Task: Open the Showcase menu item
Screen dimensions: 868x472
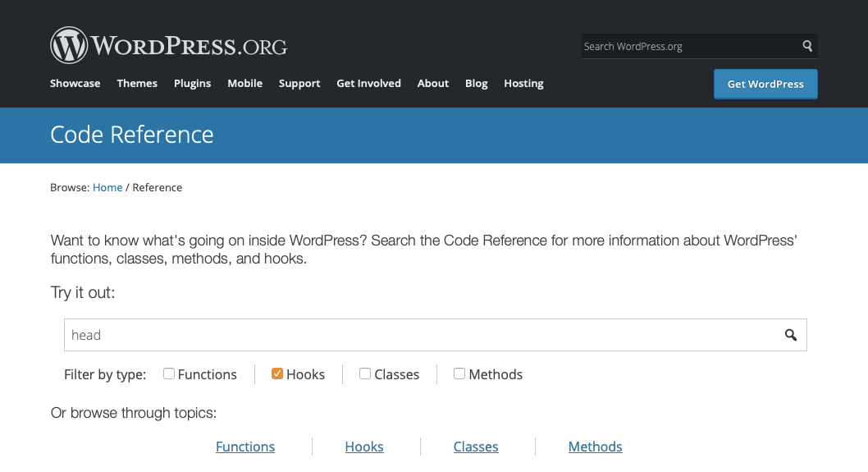Action: click(x=75, y=83)
